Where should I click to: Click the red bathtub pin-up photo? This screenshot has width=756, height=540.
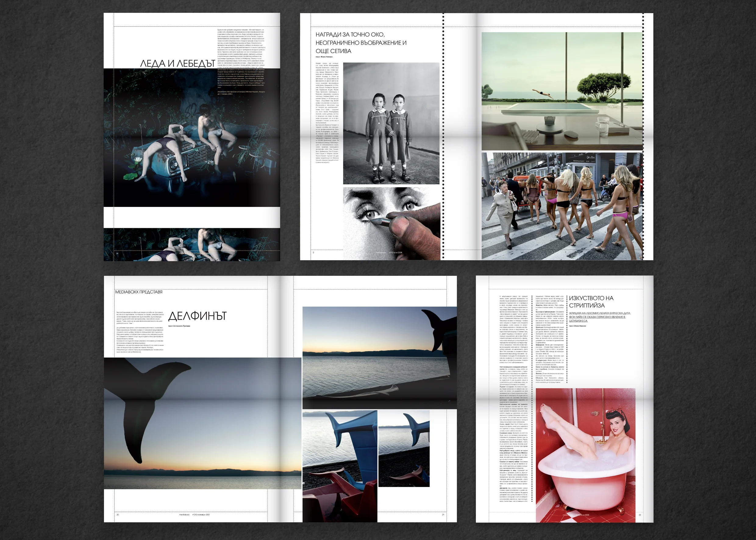pos(585,455)
